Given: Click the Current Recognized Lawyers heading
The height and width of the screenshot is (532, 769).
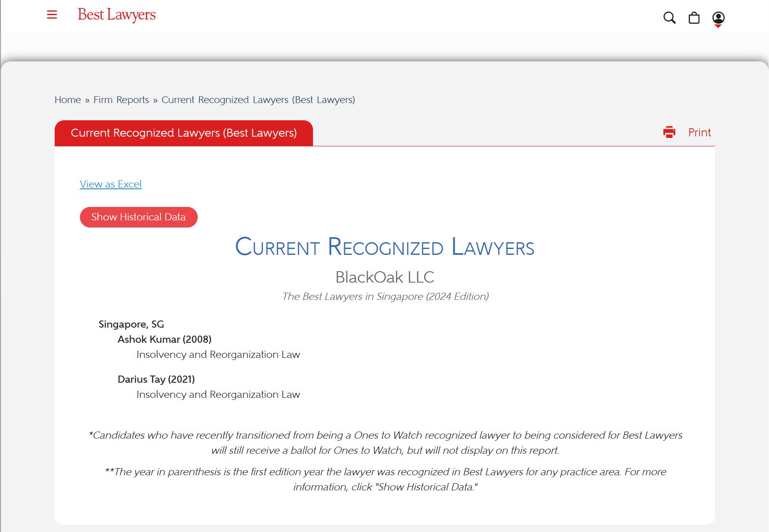Looking at the screenshot, I should pos(384,246).
